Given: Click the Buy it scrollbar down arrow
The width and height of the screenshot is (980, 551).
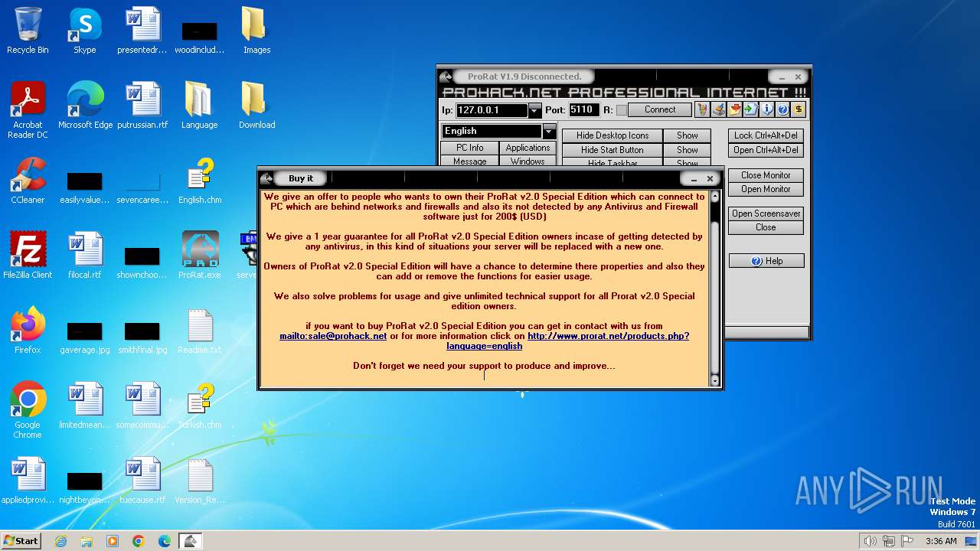Looking at the screenshot, I should pos(715,380).
